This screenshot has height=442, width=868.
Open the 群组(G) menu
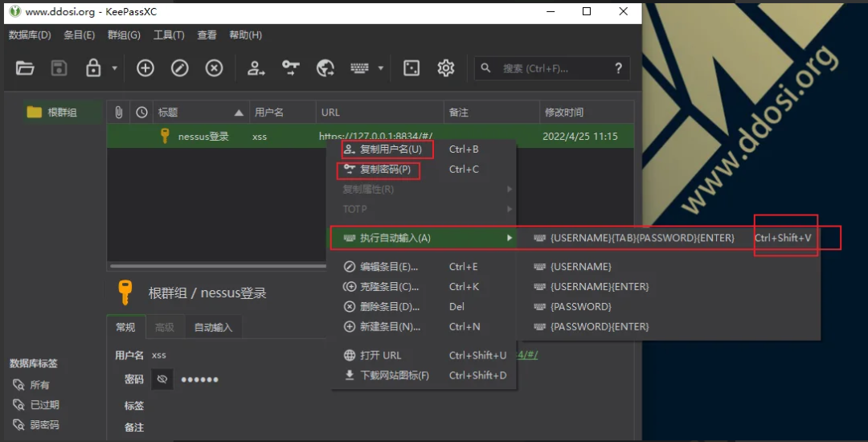tap(124, 35)
